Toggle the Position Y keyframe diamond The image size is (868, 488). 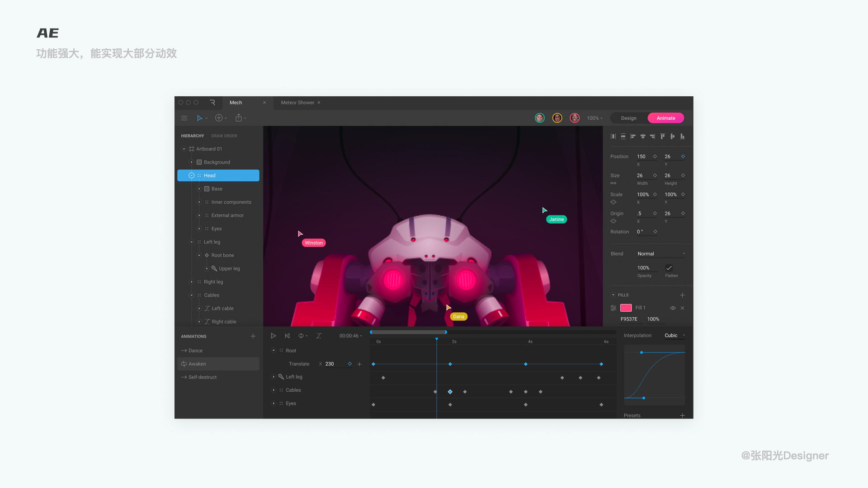[x=683, y=156]
